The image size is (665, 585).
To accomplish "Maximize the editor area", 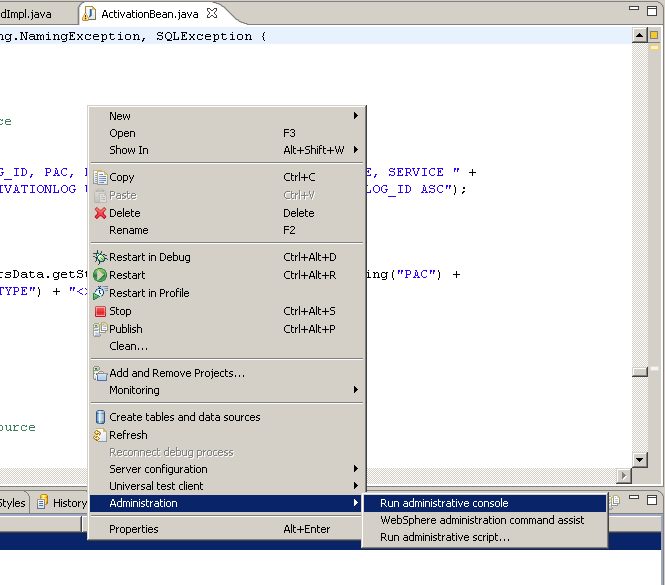I will [652, 11].
